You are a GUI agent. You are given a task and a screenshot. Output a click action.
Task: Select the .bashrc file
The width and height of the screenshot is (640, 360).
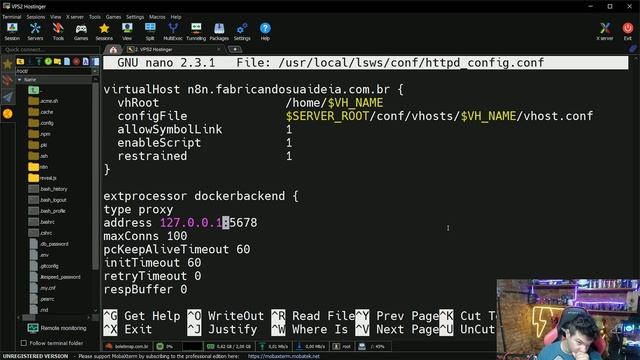click(42, 222)
